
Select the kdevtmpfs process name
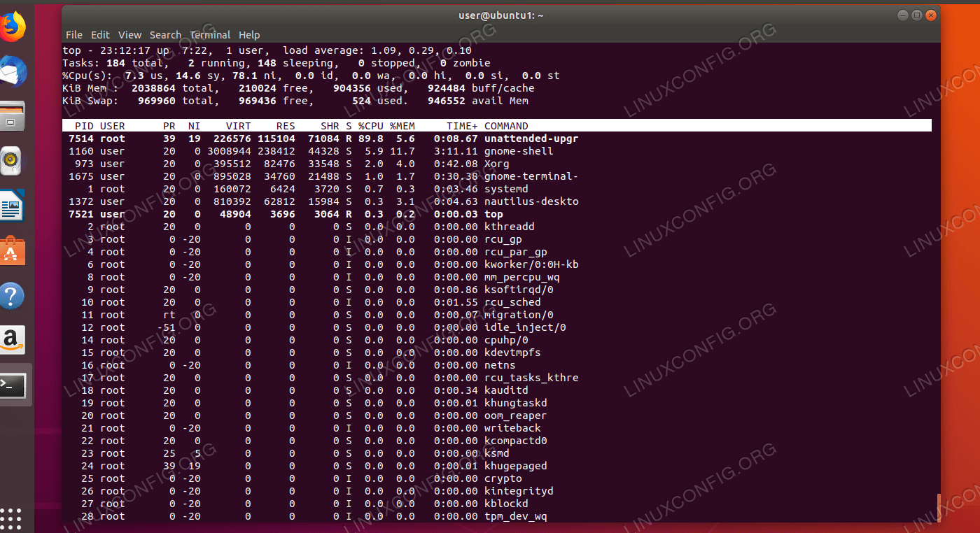(x=512, y=353)
